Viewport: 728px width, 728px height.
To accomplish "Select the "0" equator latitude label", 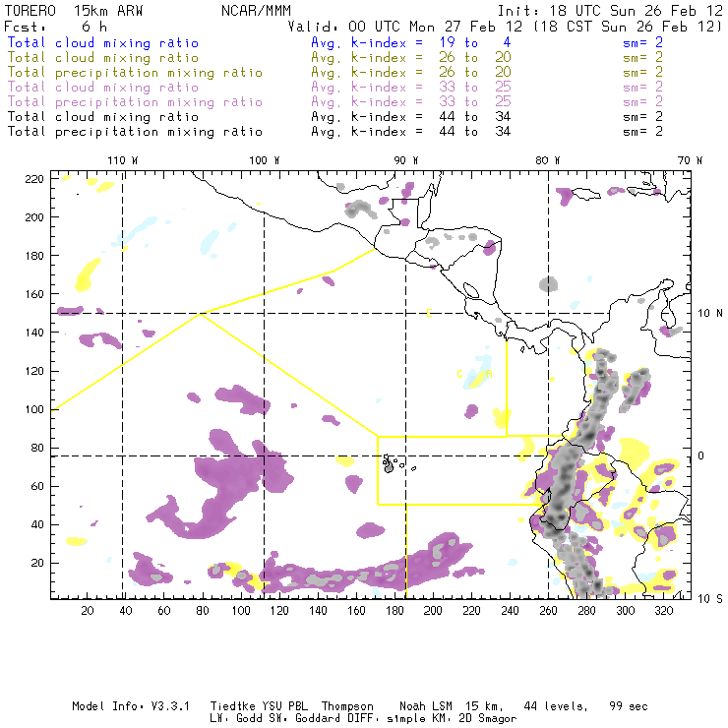I will point(701,455).
